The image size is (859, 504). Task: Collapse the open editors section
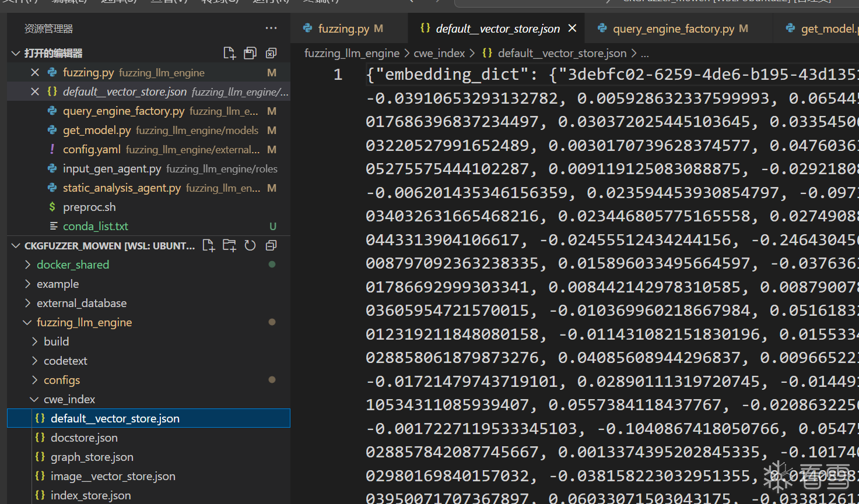pos(16,53)
